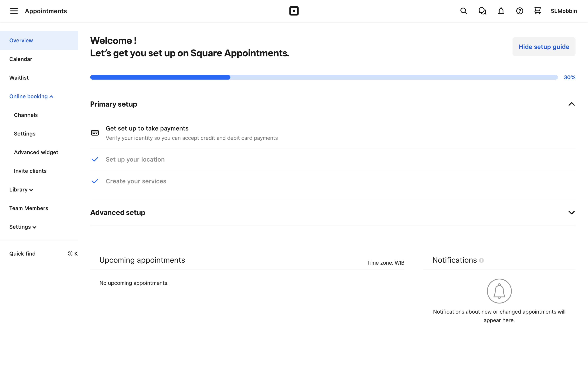
Task: Click Hide setup guide button
Action: [544, 47]
